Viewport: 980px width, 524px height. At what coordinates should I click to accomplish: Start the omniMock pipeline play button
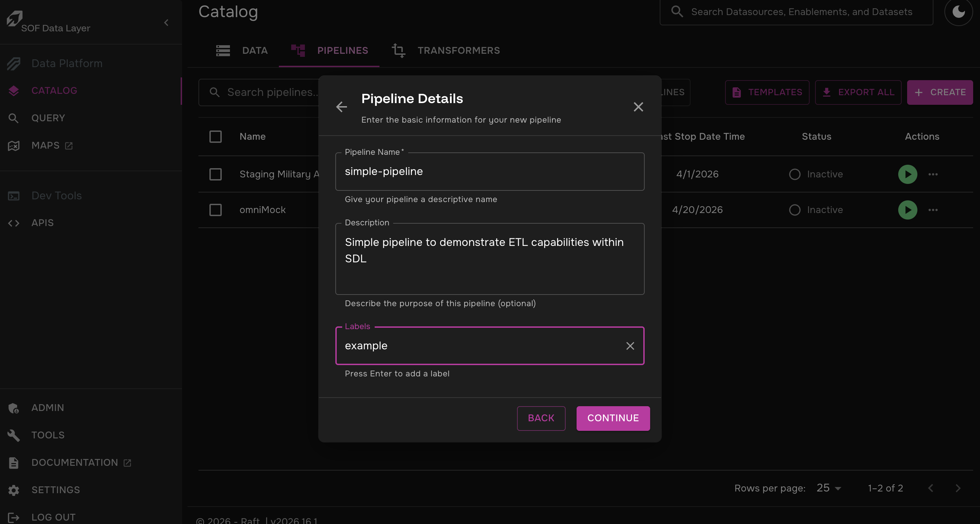[x=907, y=210]
